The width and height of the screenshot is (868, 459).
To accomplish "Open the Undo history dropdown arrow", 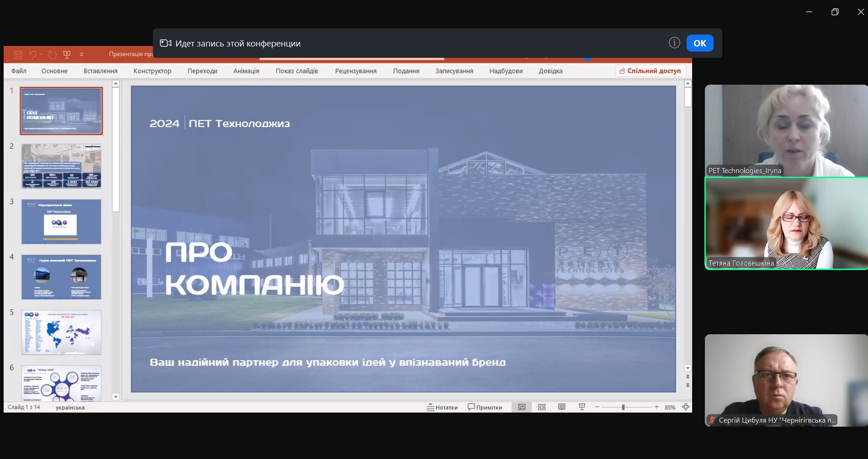I will coord(41,55).
